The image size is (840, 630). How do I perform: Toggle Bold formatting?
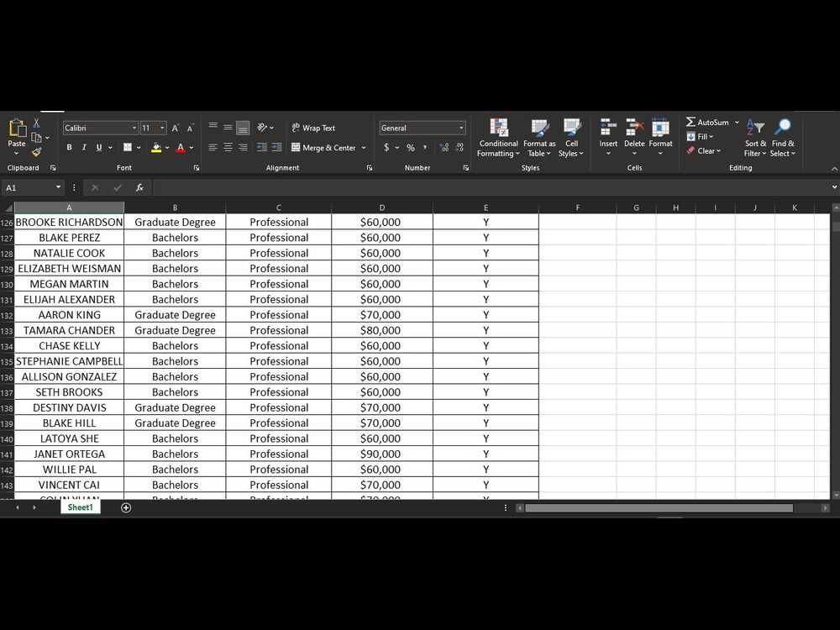click(x=69, y=147)
